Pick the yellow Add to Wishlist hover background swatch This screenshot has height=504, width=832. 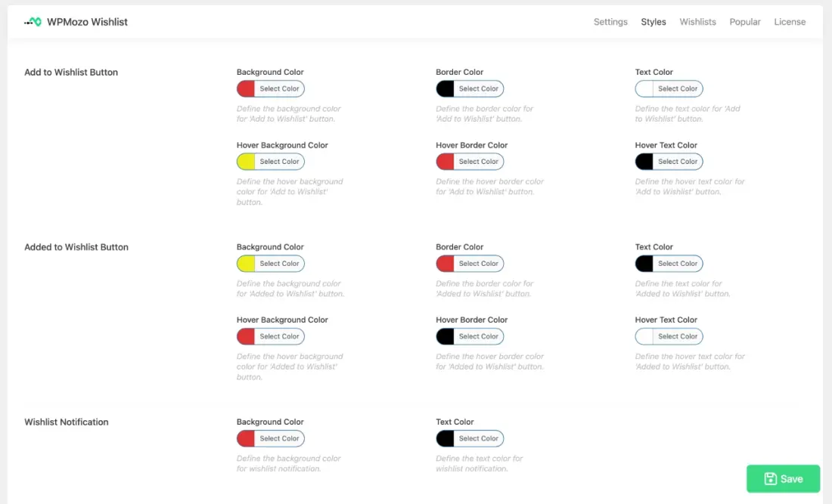point(246,162)
